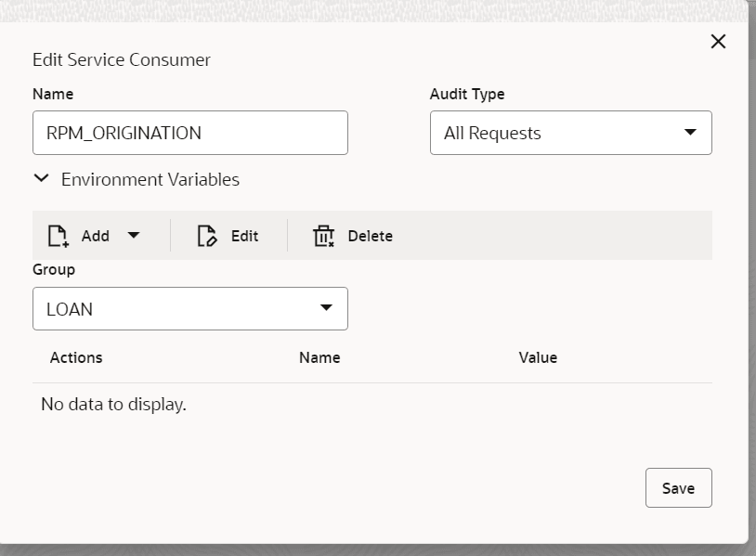The image size is (756, 556).
Task: Click the Edit toolbar label
Action: click(244, 236)
